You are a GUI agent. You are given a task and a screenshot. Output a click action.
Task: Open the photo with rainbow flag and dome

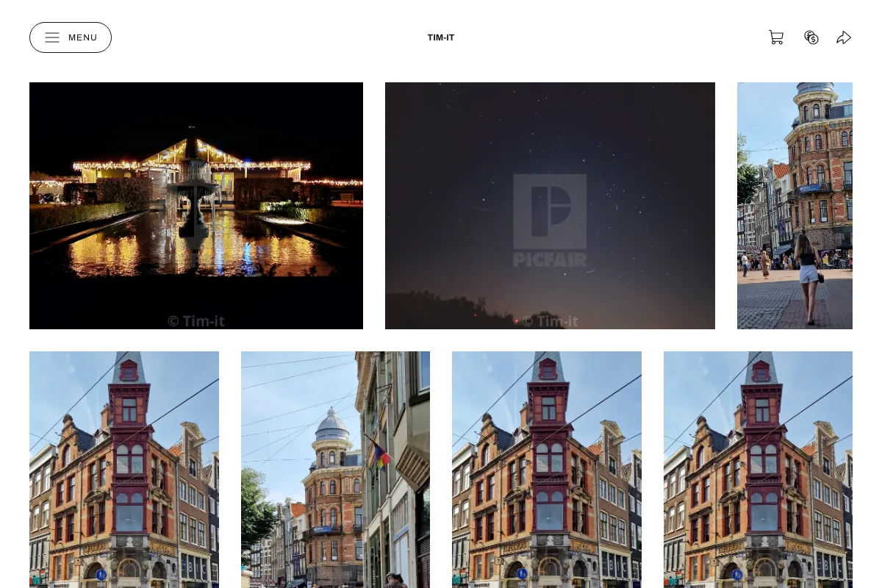click(335, 470)
